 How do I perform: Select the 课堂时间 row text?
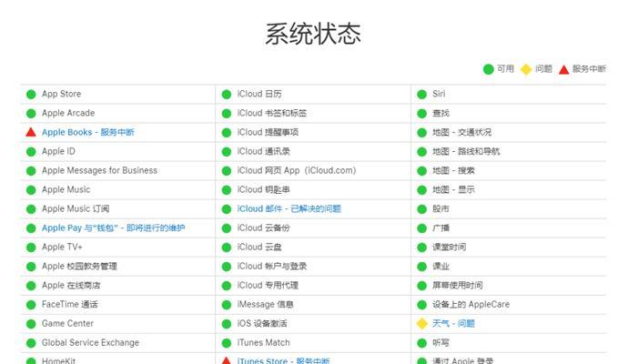[x=449, y=248]
